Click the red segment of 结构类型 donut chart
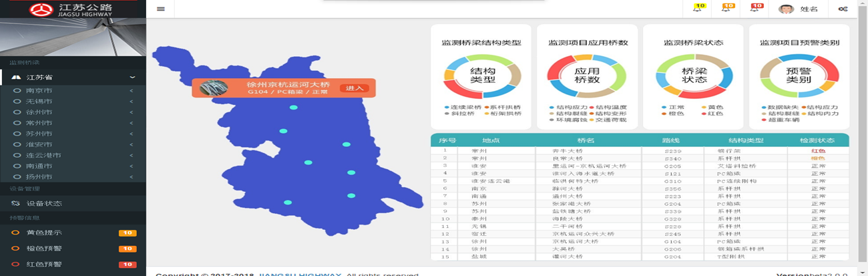The width and height of the screenshot is (868, 276). [x=461, y=92]
